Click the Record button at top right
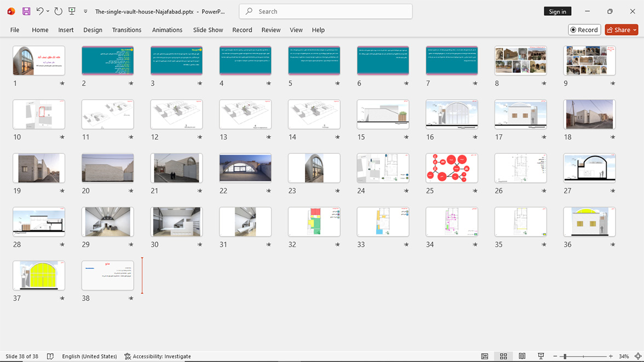 pos(584,30)
